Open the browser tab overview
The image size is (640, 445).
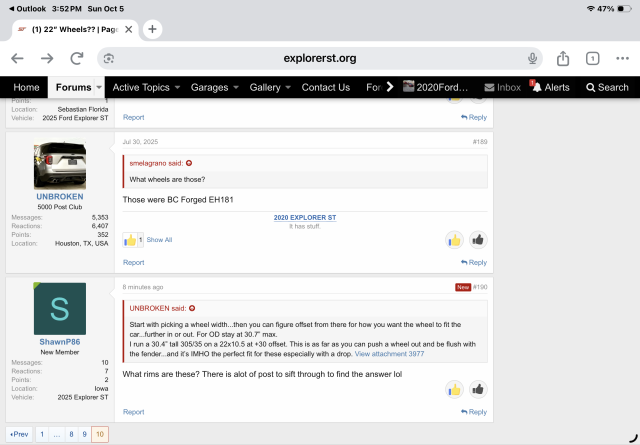(592, 58)
